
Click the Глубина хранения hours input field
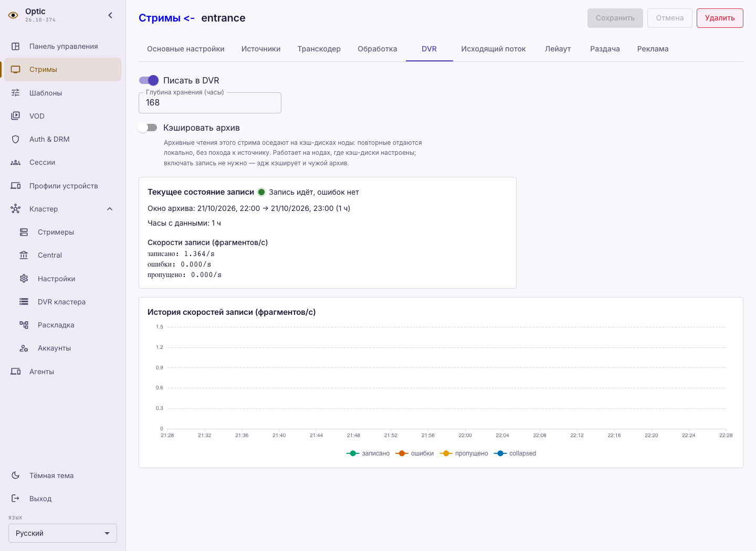[210, 103]
